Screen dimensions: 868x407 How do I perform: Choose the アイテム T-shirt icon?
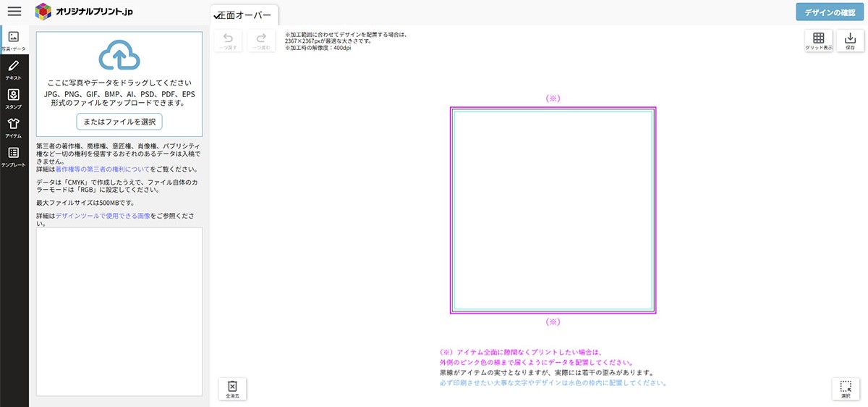point(14,128)
